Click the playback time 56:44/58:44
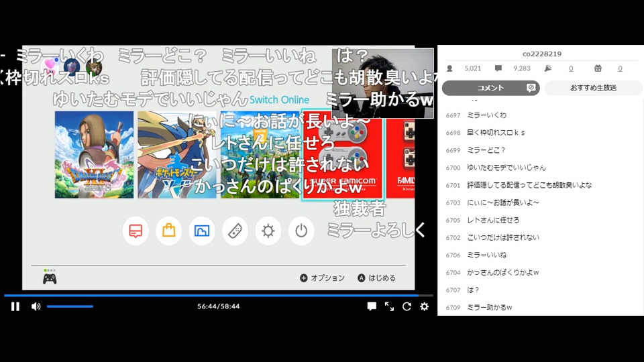Screen dimensions: 644x362 [219, 306]
